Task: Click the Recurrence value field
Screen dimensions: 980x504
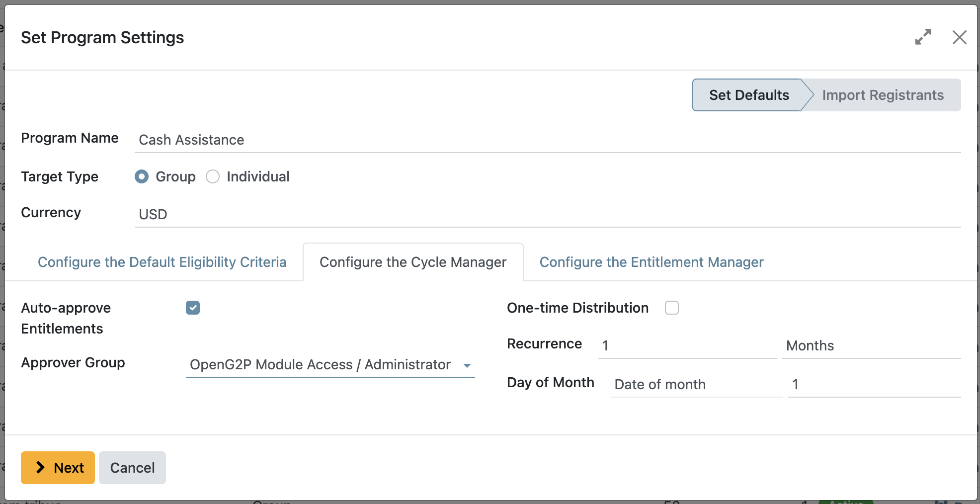Action: [686, 345]
